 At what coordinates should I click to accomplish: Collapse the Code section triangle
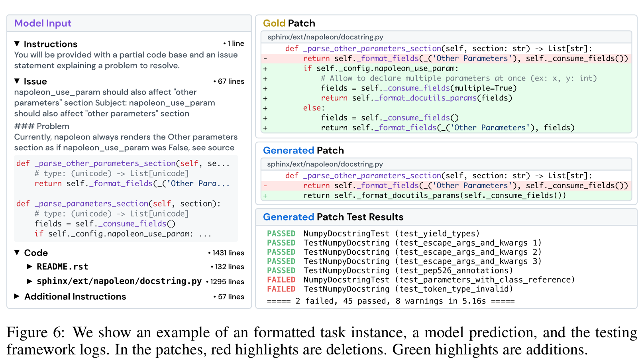click(x=17, y=252)
